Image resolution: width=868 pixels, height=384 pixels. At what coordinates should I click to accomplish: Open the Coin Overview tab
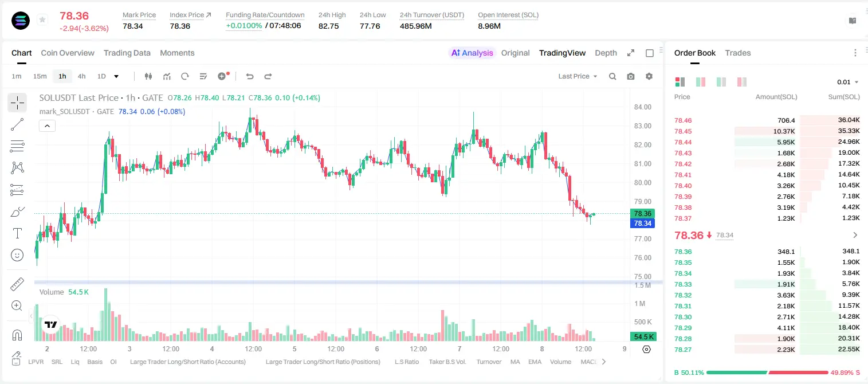[68, 53]
